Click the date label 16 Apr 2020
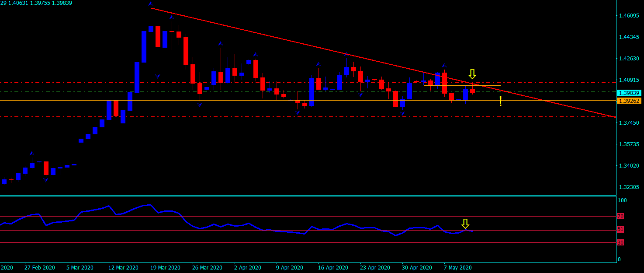The width and height of the screenshot is (644, 273). click(333, 267)
